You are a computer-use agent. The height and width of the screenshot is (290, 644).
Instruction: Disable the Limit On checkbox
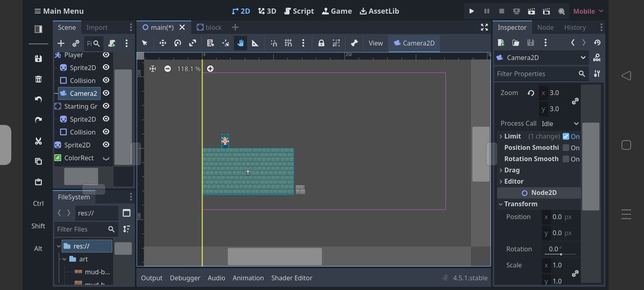click(x=566, y=137)
